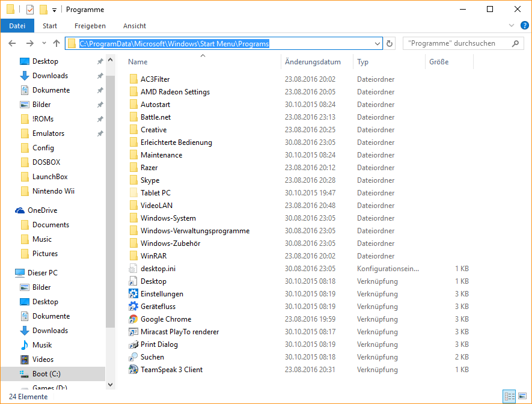Click the Boot (C:) drive icon
532x404 pixels.
coord(25,374)
